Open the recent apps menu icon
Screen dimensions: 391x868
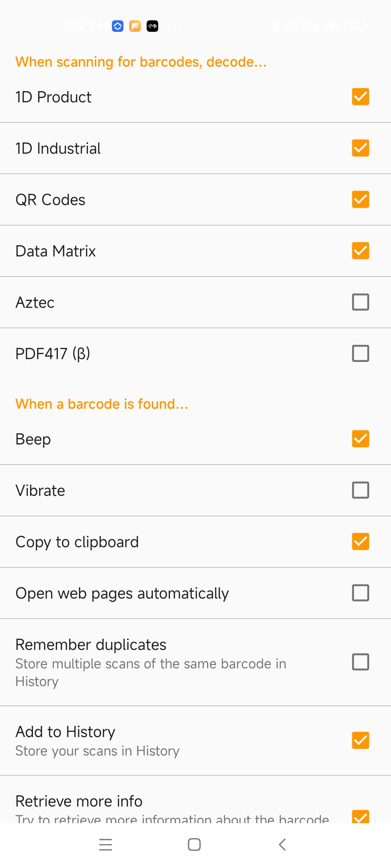[x=106, y=844]
